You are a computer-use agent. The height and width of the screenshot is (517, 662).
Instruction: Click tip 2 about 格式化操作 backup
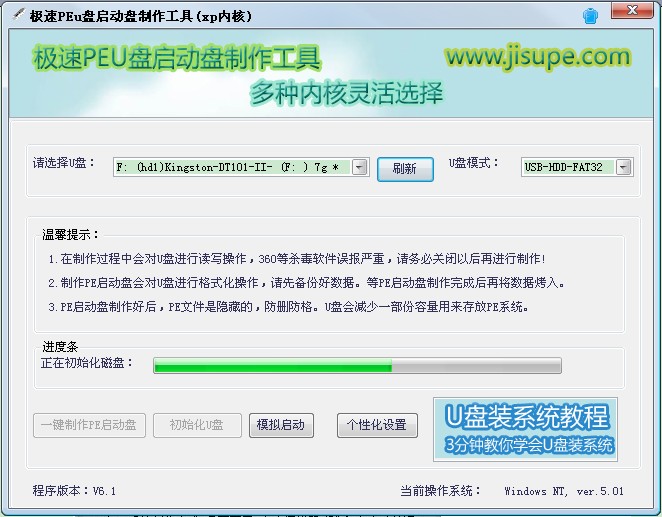point(306,283)
